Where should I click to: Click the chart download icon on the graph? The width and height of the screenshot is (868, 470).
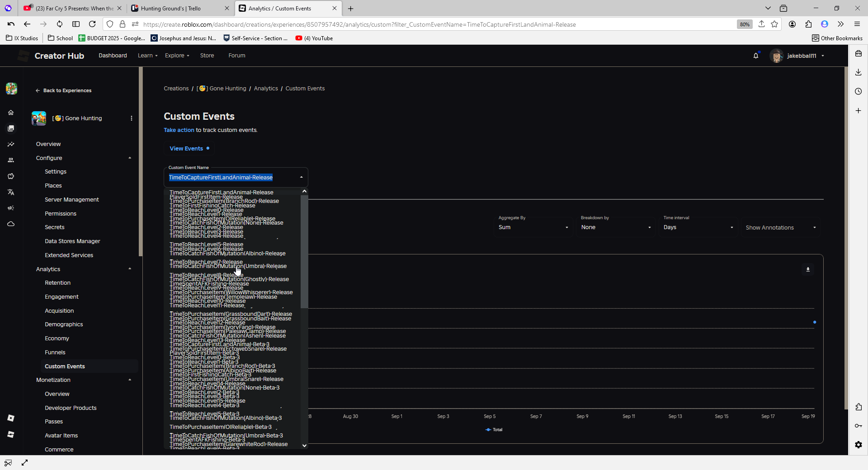click(807, 269)
